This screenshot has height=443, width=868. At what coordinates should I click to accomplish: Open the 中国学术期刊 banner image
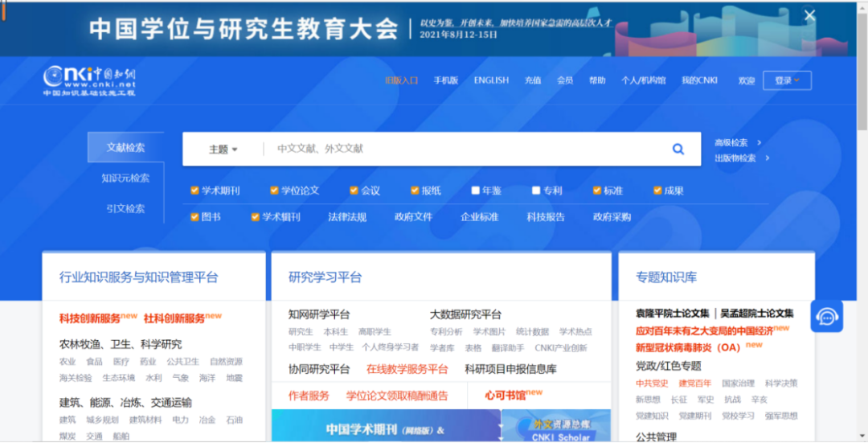pyautogui.click(x=385, y=426)
